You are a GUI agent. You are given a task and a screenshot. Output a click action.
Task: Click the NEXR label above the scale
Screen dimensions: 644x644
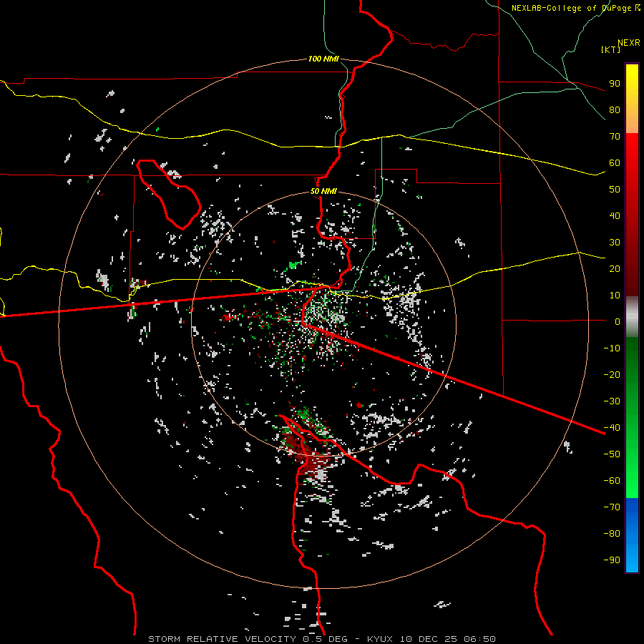click(628, 43)
